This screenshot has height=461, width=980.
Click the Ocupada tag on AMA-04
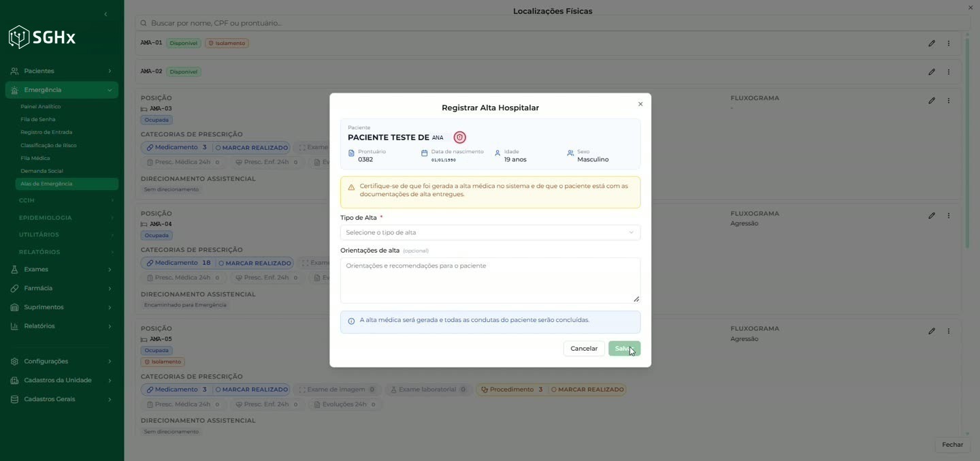pos(157,236)
